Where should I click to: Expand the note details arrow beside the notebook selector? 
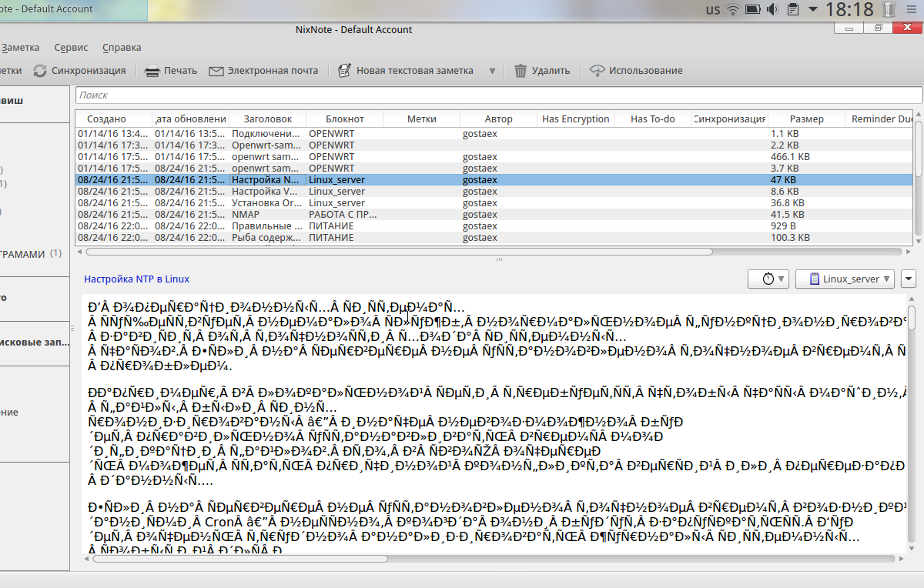(x=909, y=279)
